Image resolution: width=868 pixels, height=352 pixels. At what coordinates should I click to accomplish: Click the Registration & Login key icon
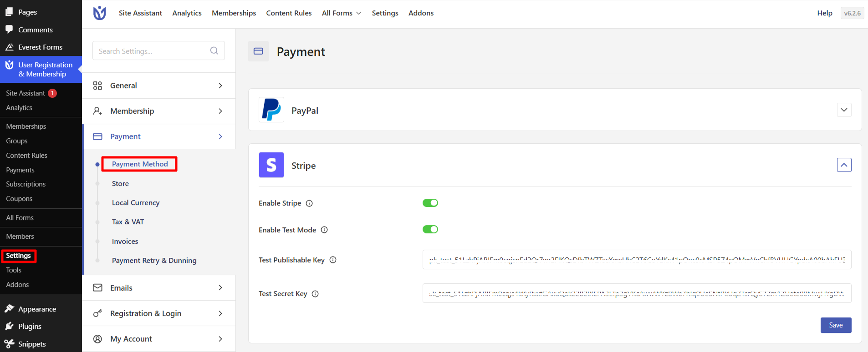click(x=97, y=313)
